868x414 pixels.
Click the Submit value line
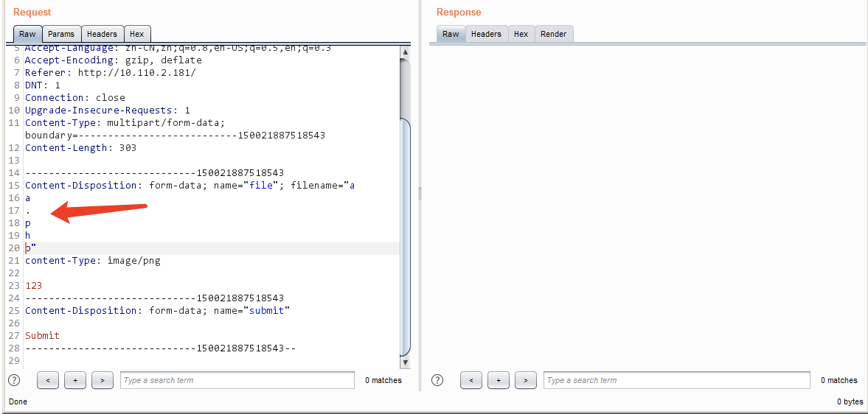point(42,335)
